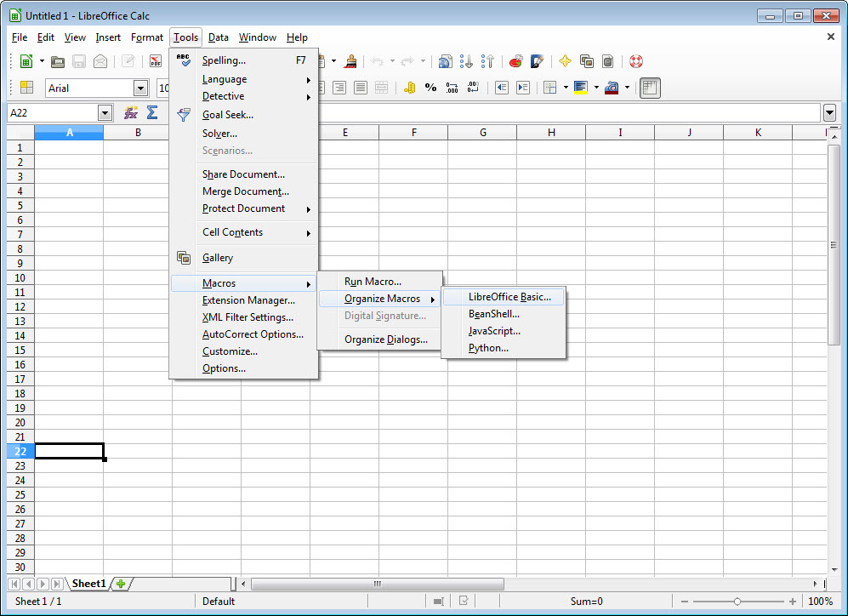Open the New document dropdown arrow
The width and height of the screenshot is (848, 616).
tap(42, 61)
